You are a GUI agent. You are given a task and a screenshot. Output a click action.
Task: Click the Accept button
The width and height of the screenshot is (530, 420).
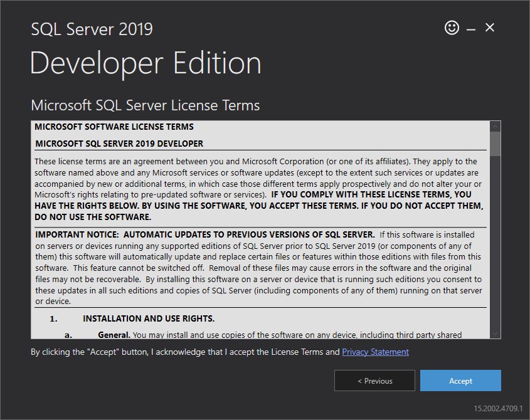pyautogui.click(x=460, y=381)
